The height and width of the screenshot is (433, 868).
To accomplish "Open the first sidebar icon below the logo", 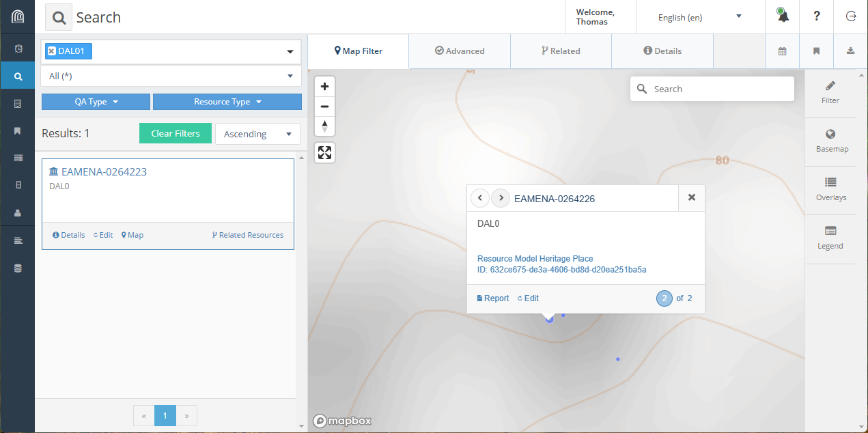I will pos(18,48).
